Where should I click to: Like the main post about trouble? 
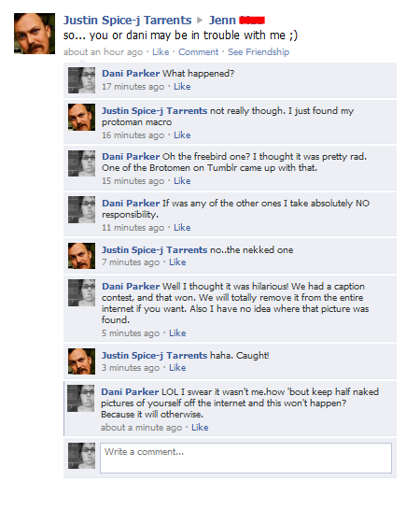pyautogui.click(x=161, y=52)
